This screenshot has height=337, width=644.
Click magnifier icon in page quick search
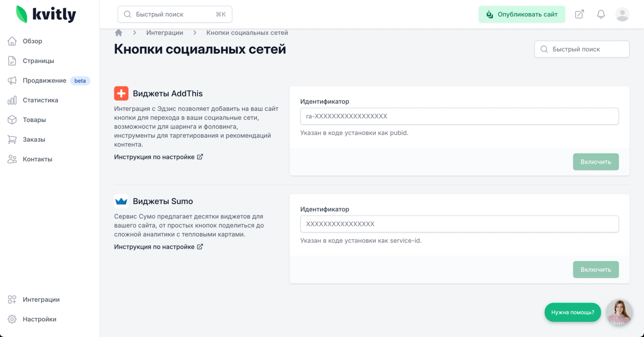(544, 49)
